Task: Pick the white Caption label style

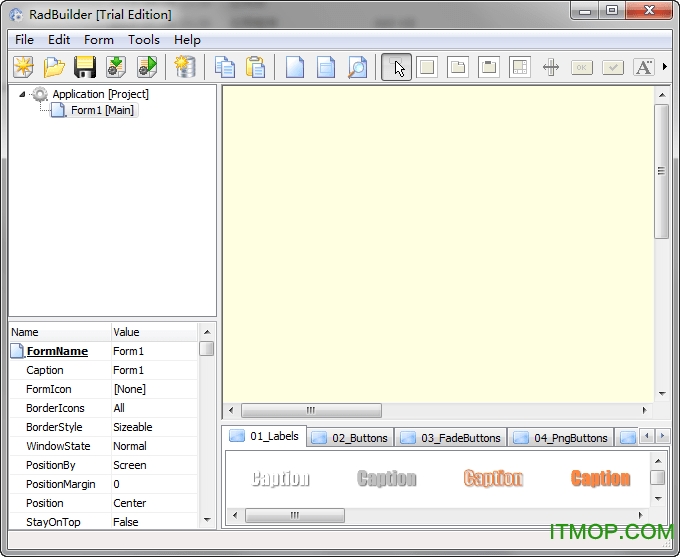Action: [x=281, y=478]
